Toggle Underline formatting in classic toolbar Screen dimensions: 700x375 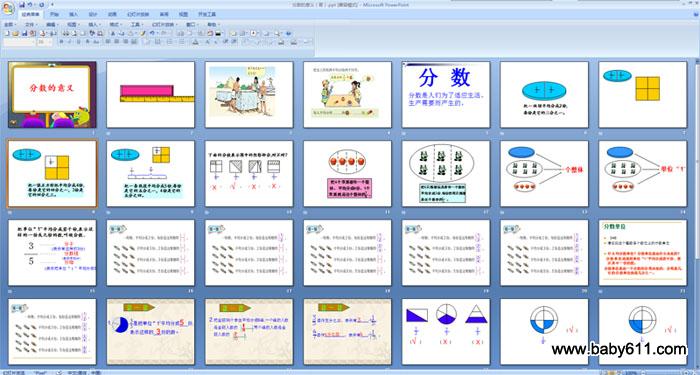click(x=78, y=42)
